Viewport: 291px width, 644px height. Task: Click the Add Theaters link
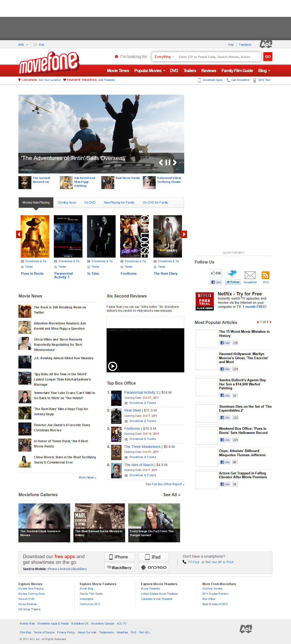click(x=106, y=80)
